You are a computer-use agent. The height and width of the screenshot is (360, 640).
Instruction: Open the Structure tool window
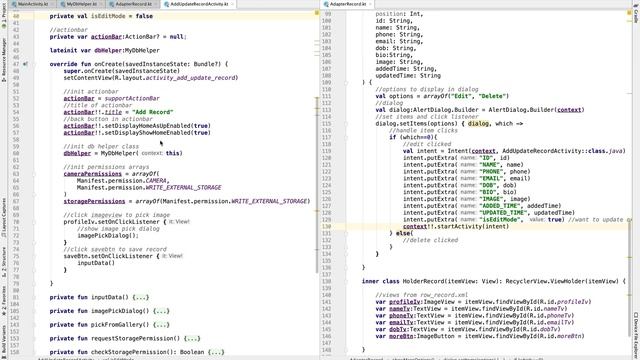[4, 262]
